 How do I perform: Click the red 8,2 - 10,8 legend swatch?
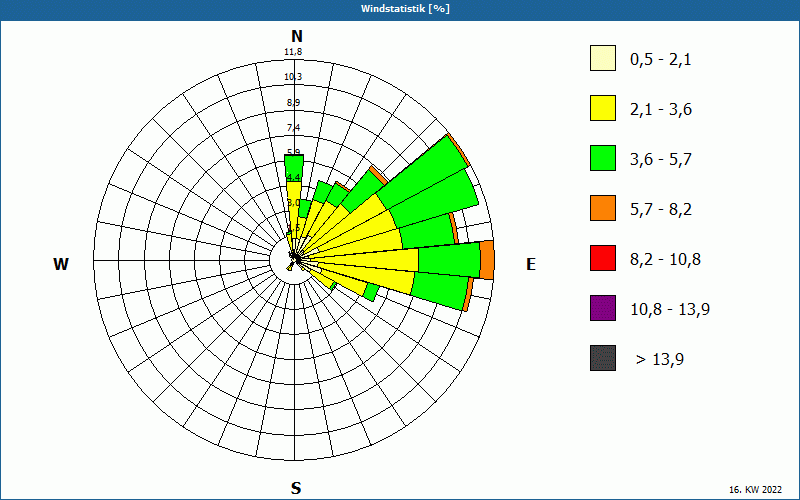coord(603,258)
